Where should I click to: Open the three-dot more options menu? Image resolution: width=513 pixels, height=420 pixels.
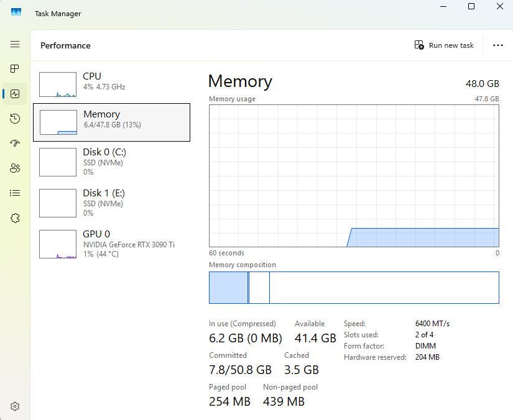pyautogui.click(x=497, y=45)
